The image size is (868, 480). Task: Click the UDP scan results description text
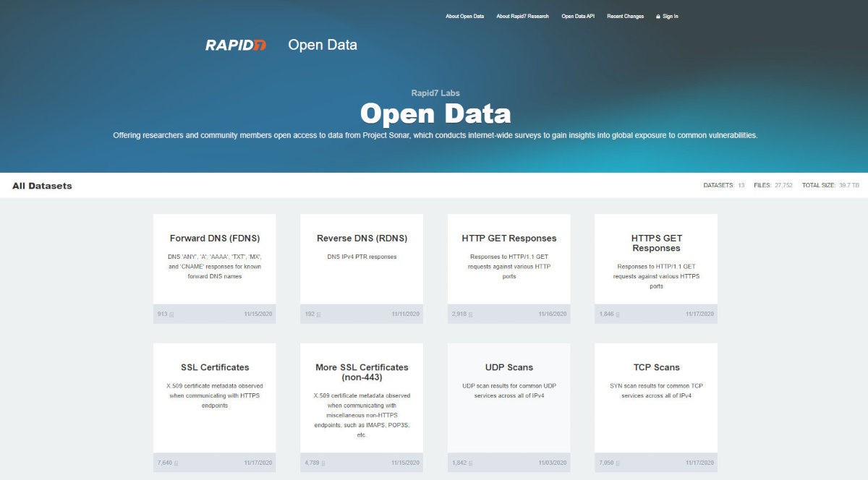pyautogui.click(x=509, y=390)
